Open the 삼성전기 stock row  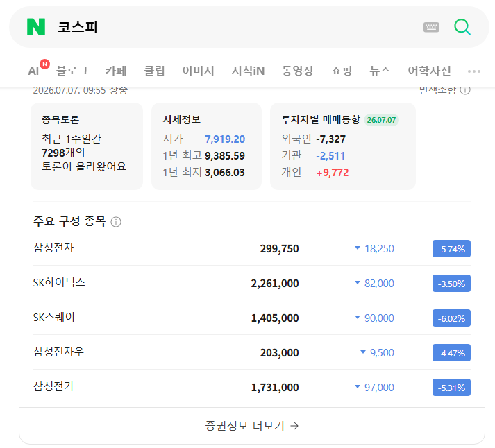[252, 387]
